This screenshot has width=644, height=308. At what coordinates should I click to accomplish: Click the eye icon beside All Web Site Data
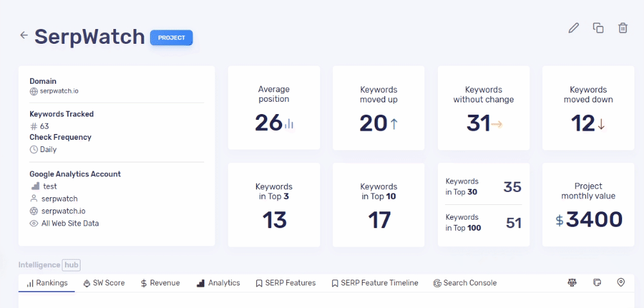(33, 224)
